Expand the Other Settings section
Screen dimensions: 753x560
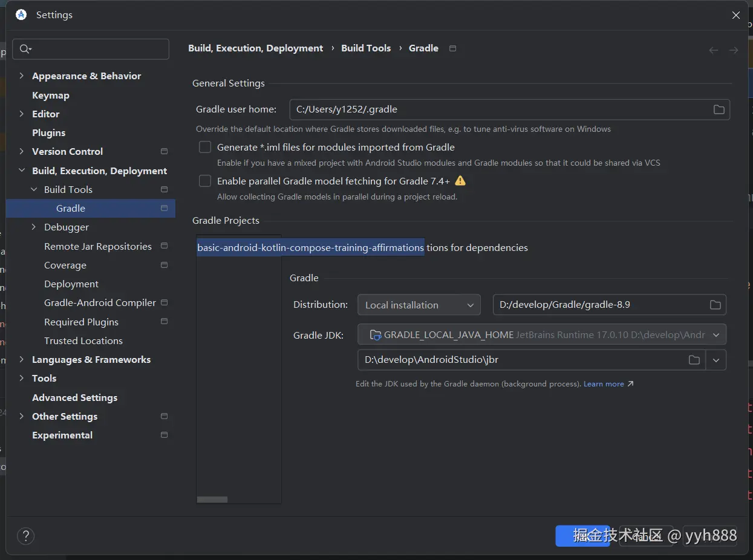(22, 416)
